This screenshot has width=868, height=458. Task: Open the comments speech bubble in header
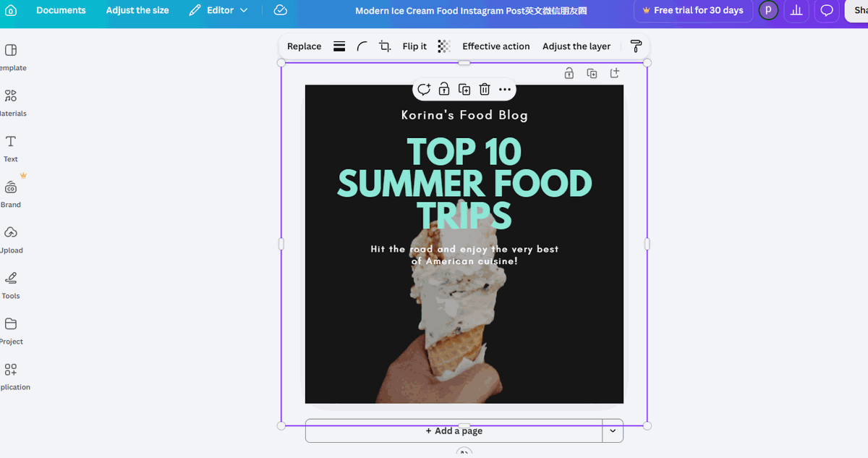point(826,11)
